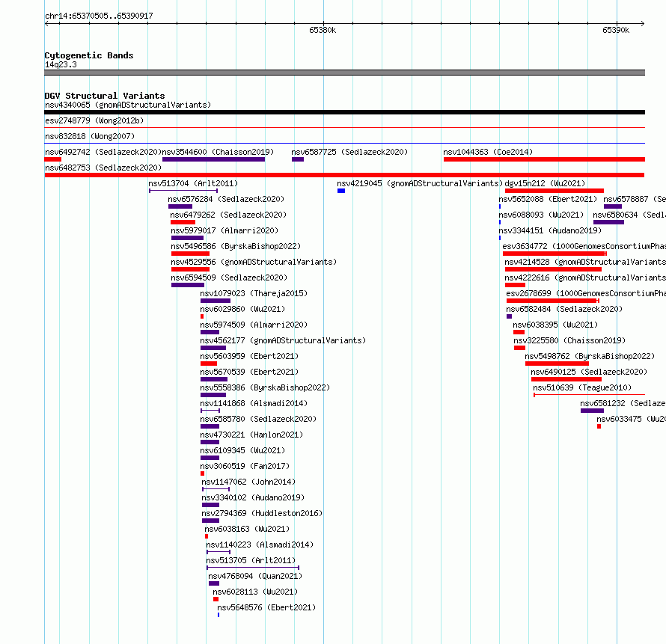Click the 14q23.3 cytogenetic band bar
The height and width of the screenshot is (644, 666).
click(344, 73)
